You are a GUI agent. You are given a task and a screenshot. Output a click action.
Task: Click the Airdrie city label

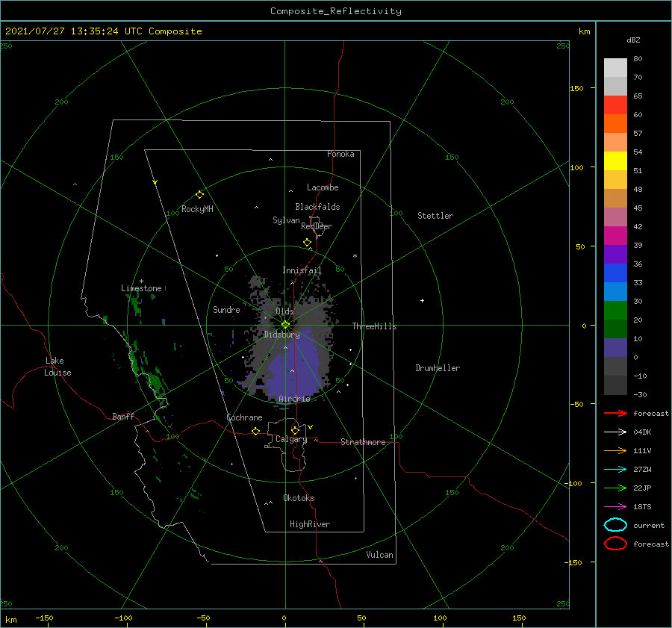pos(294,399)
